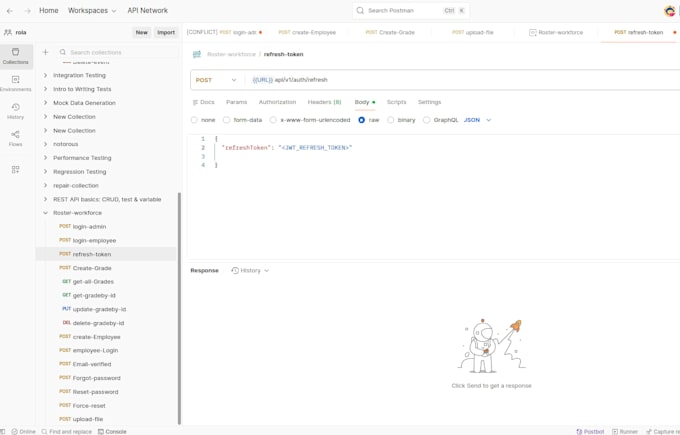Go back with the left arrow icon
The width and height of the screenshot is (680, 435).
10,11
